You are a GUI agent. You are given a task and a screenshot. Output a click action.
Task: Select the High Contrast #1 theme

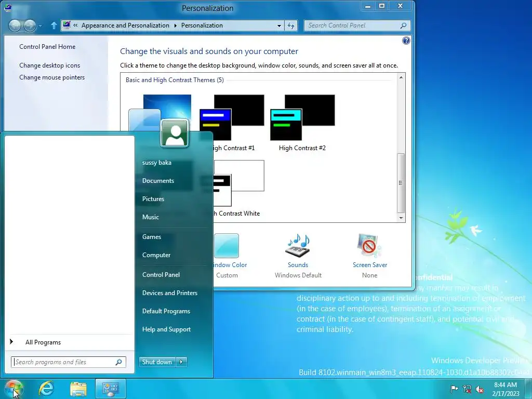[x=232, y=123]
